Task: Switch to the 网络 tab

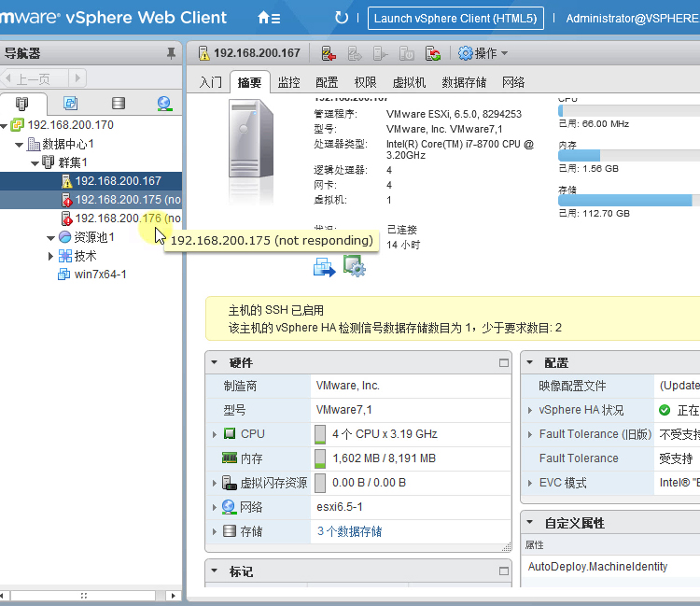Action: point(513,82)
